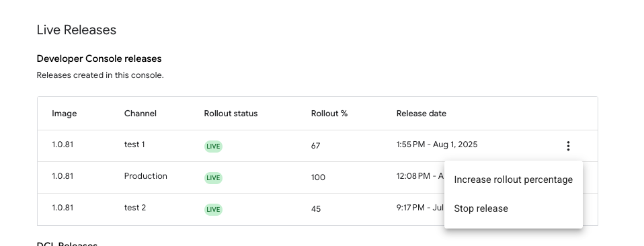This screenshot has height=246, width=644.
Task: Click the LIVE badge in the test 1 row
Action: (213, 147)
